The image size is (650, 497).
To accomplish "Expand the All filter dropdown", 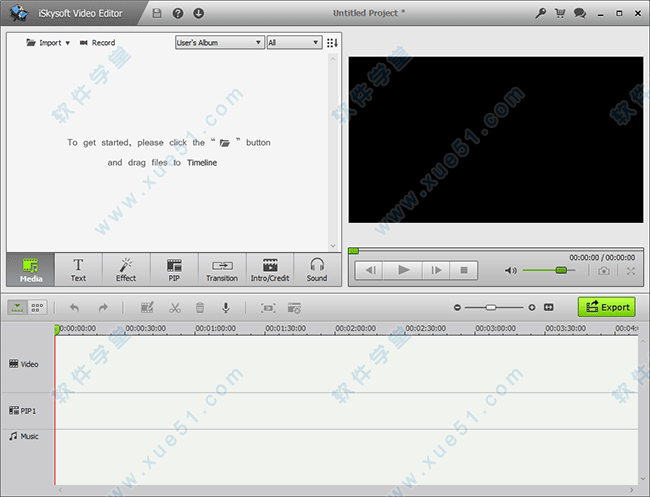I will [294, 42].
